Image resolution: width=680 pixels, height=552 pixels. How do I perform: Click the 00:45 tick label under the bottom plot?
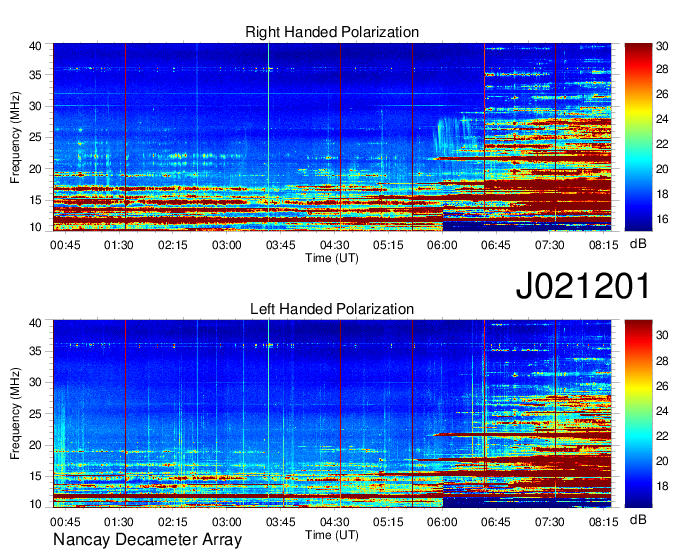(65, 522)
